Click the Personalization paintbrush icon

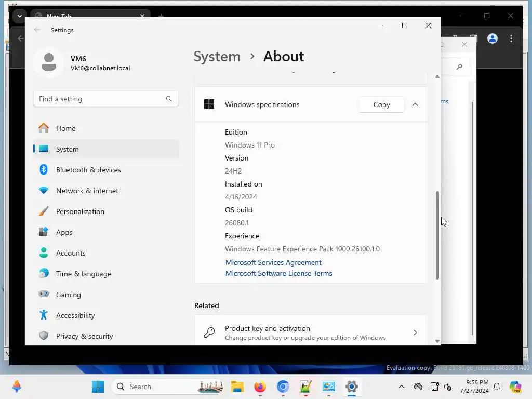click(x=44, y=211)
